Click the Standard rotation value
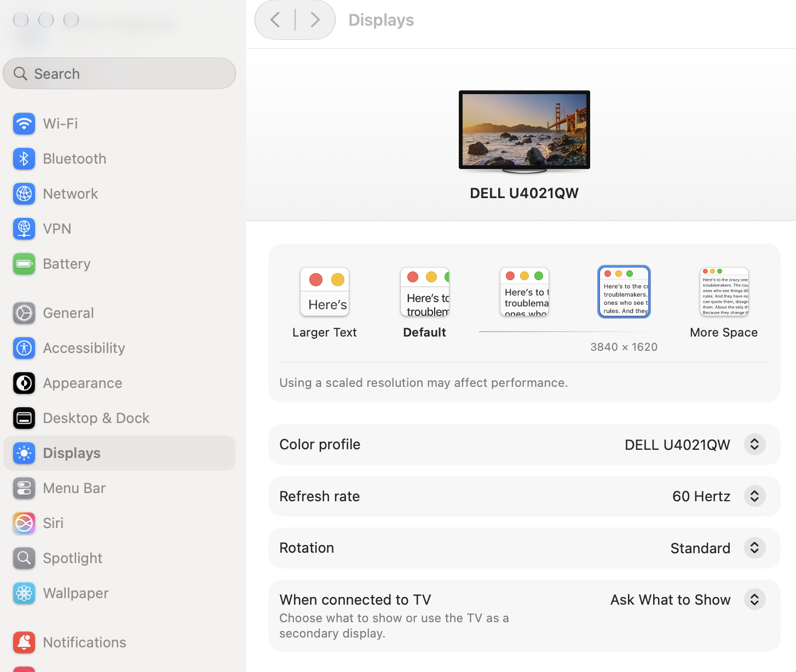The height and width of the screenshot is (672, 796). pos(700,548)
